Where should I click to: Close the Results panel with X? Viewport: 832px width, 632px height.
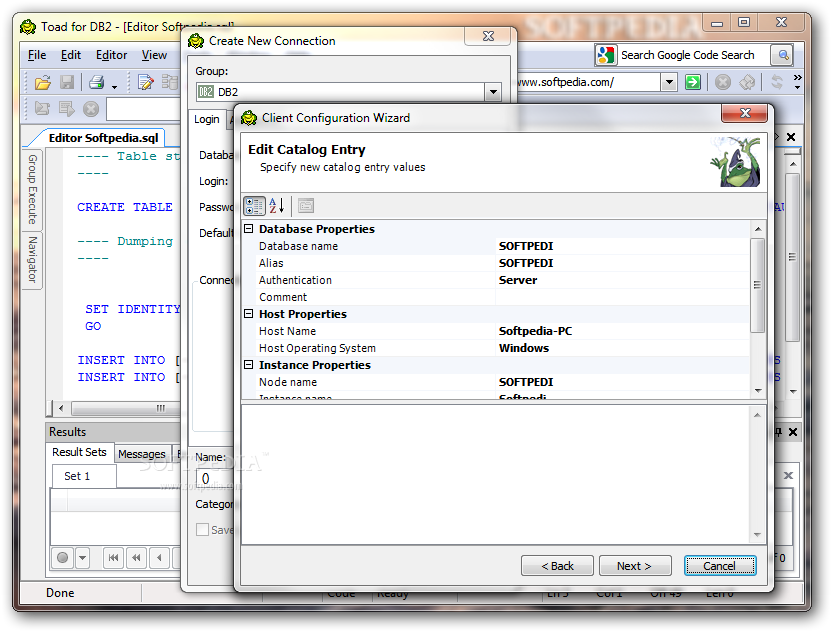[x=793, y=432]
